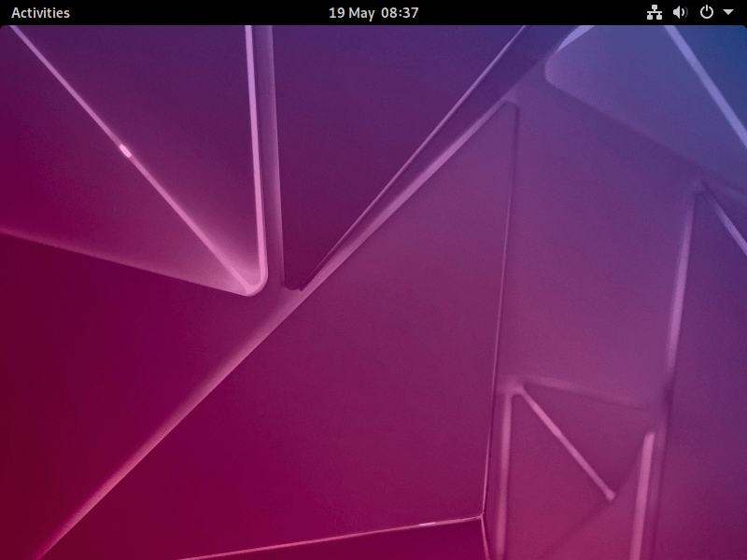Trigger the hot corner beside Activities
Viewport: 747px width, 560px height.
pyautogui.click(x=1, y=1)
